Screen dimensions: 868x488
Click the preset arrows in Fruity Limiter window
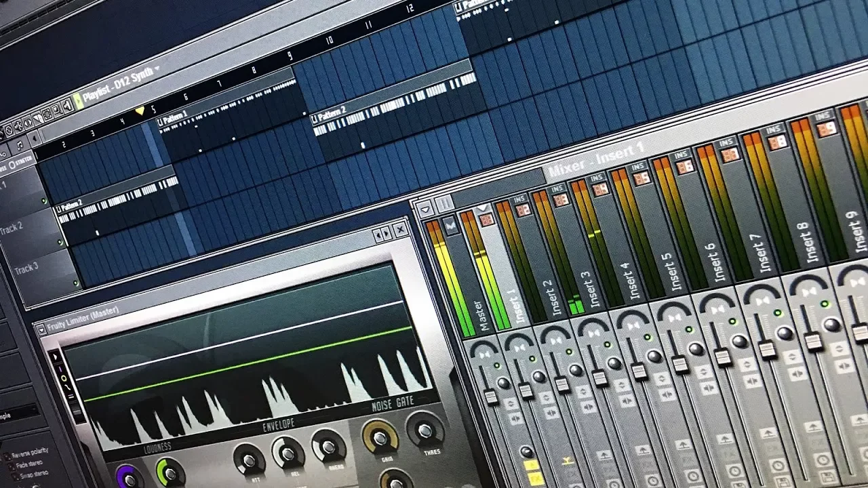click(x=384, y=234)
